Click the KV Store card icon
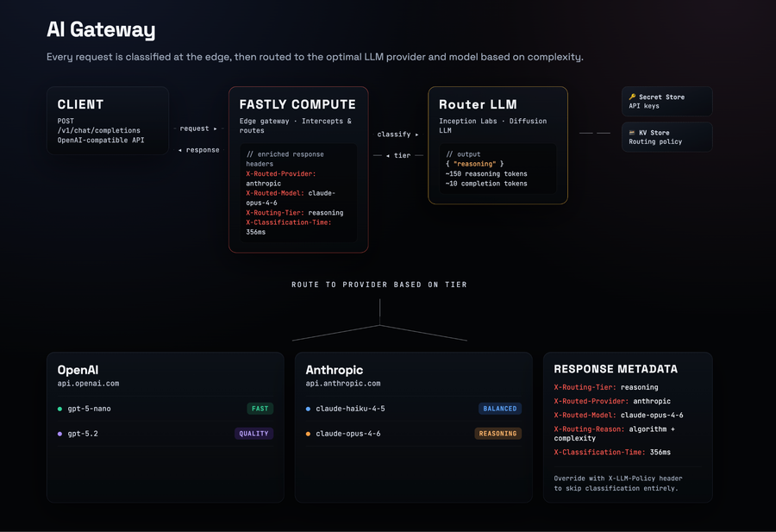This screenshot has width=776, height=532. click(632, 133)
